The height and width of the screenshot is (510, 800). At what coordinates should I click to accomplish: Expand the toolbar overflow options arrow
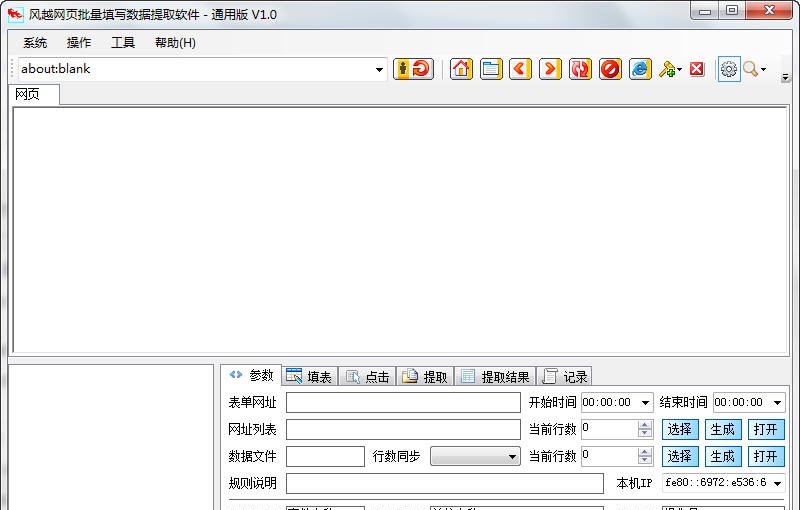(x=786, y=78)
